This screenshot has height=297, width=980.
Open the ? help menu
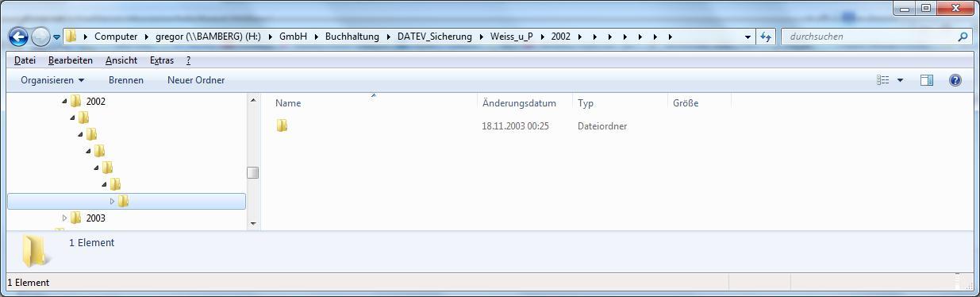pos(188,60)
